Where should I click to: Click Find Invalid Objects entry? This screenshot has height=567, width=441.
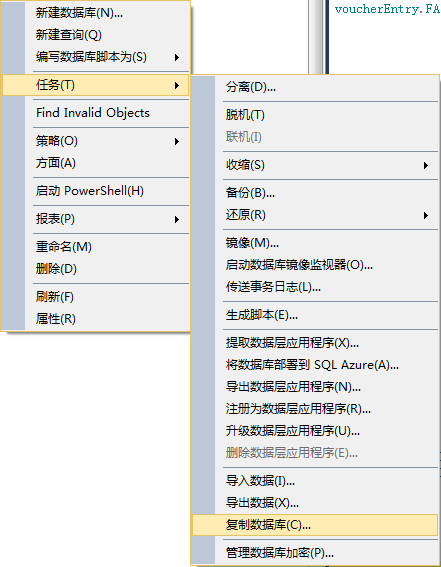click(x=96, y=113)
